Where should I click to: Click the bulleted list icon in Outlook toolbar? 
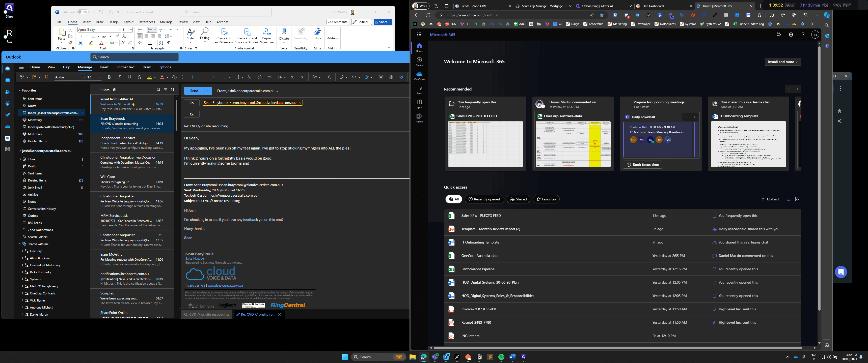click(x=184, y=77)
